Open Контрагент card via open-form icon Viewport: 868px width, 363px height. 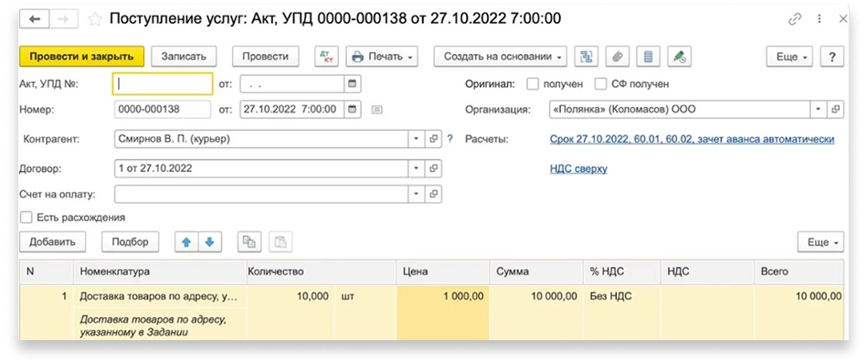[434, 139]
